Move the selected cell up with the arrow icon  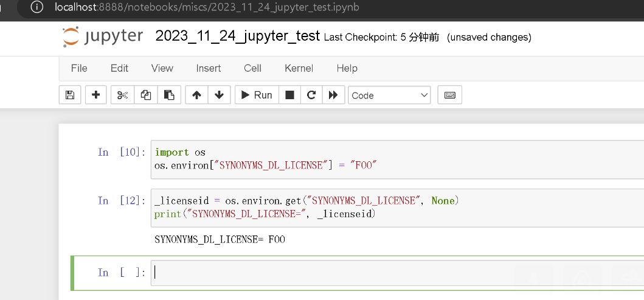197,96
